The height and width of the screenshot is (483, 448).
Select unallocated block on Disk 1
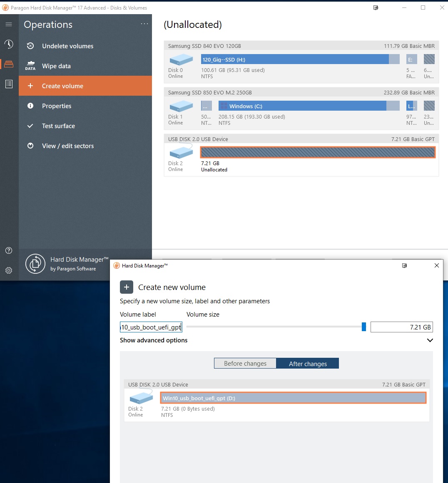429,106
